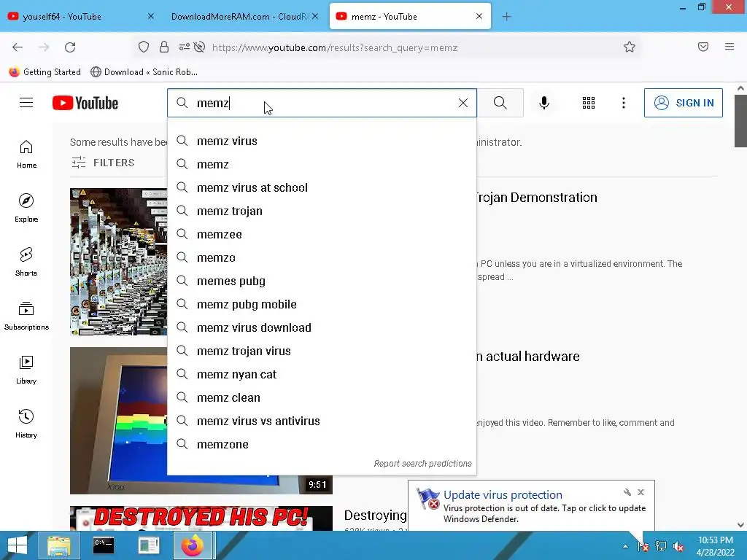Go back with the browser back arrow
The height and width of the screenshot is (560, 747).
pyautogui.click(x=18, y=47)
